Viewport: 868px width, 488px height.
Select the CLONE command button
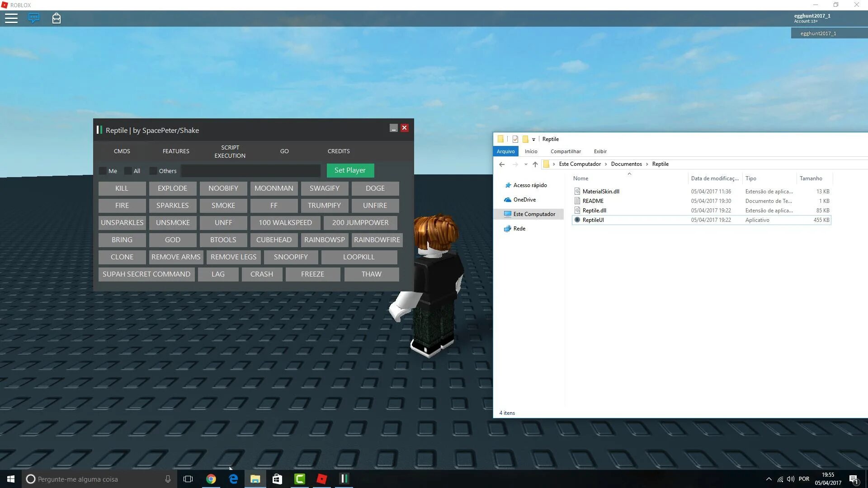(x=122, y=257)
